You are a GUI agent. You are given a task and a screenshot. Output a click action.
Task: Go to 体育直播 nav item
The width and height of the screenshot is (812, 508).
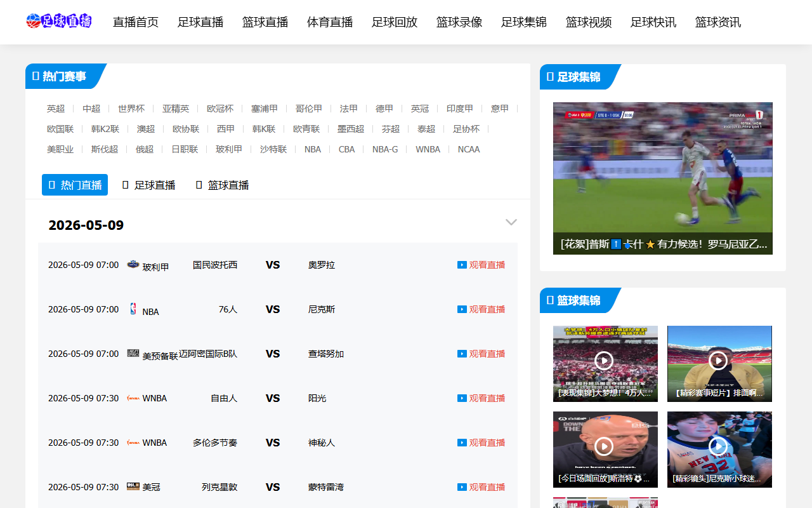coord(330,22)
